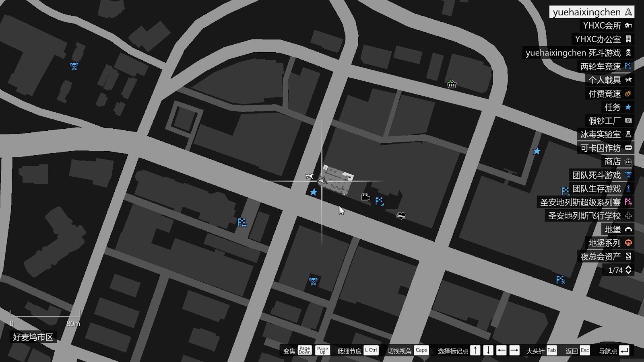Click the flask icon beside 冰毒实验室
Image resolution: width=644 pixels, height=362 pixels.
(628, 134)
